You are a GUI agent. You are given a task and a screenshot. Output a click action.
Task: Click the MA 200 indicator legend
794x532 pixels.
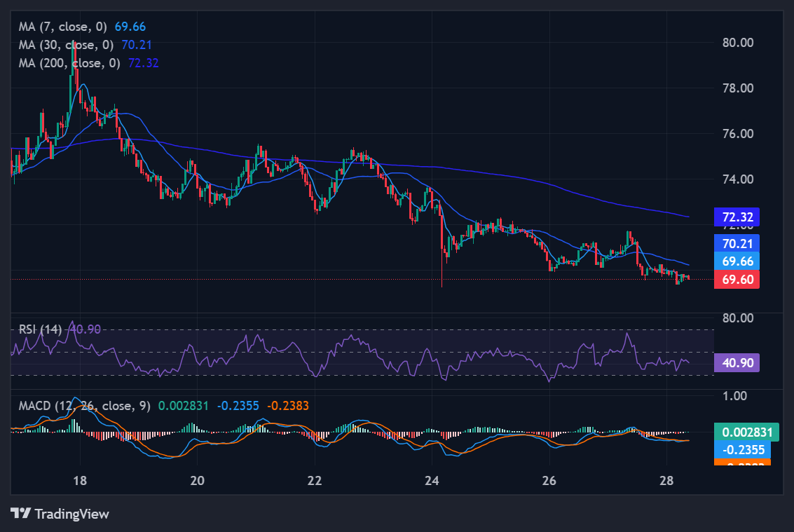[x=69, y=63]
